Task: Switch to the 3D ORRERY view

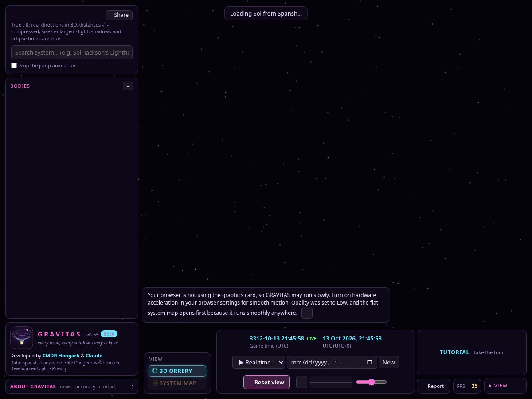Action: pos(177,371)
